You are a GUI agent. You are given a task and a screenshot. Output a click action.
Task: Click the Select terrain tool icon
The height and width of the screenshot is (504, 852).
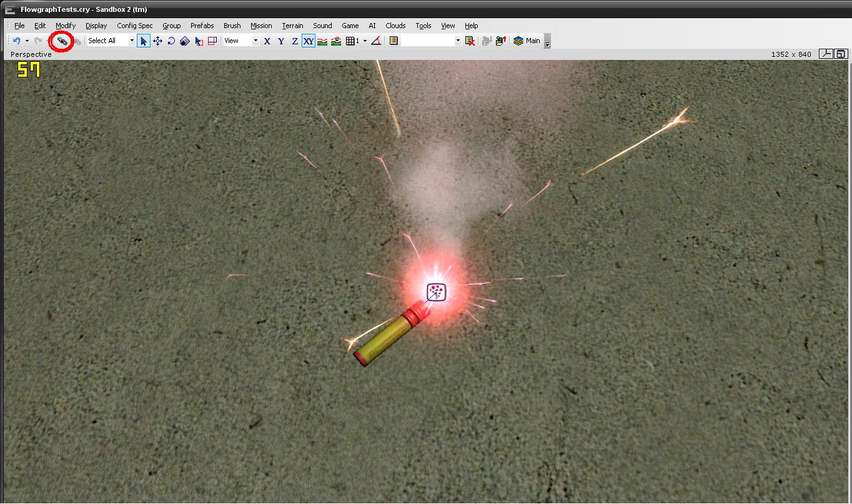(x=199, y=41)
